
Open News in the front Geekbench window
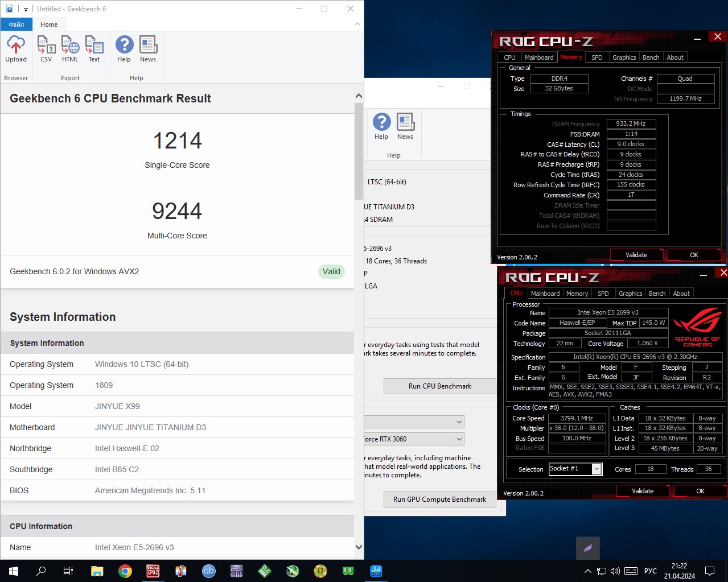click(148, 49)
